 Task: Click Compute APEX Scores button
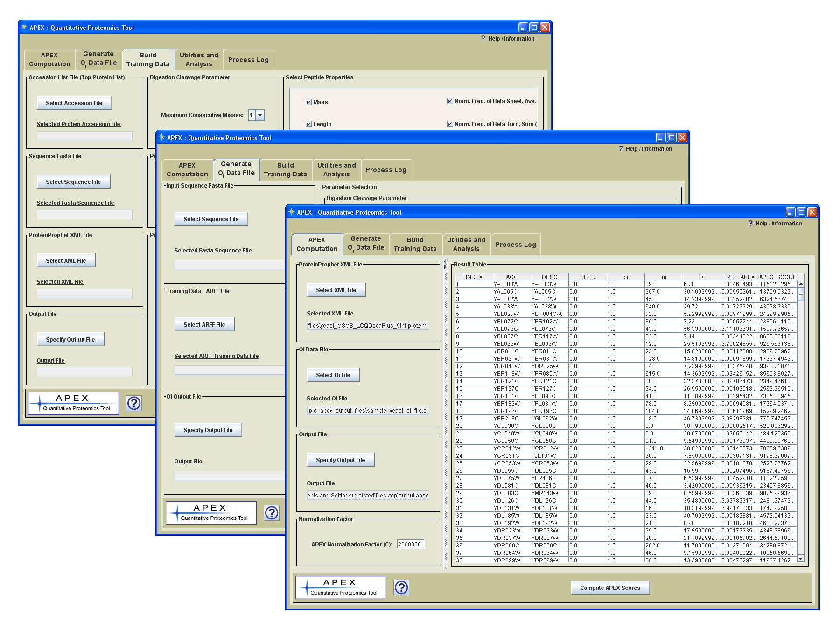610,588
